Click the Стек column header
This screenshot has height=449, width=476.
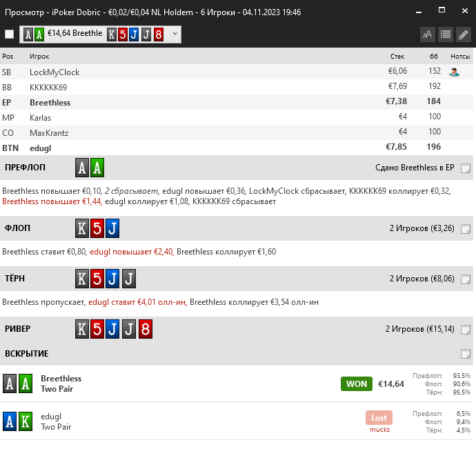tap(397, 57)
